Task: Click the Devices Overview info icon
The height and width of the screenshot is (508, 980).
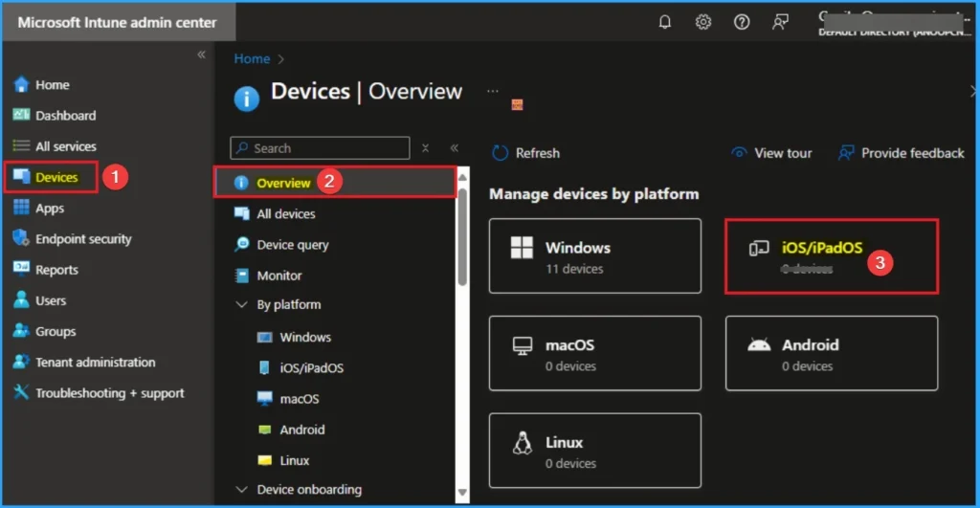Action: (x=246, y=99)
